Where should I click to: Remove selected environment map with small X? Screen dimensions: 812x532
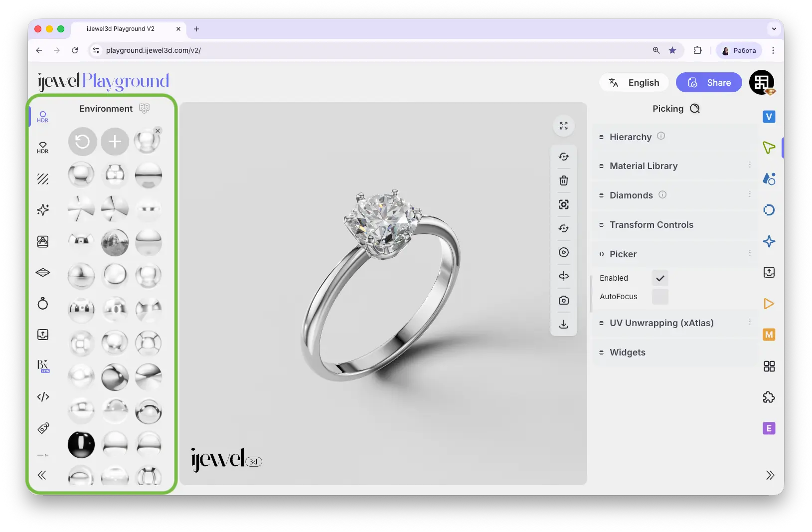(158, 131)
